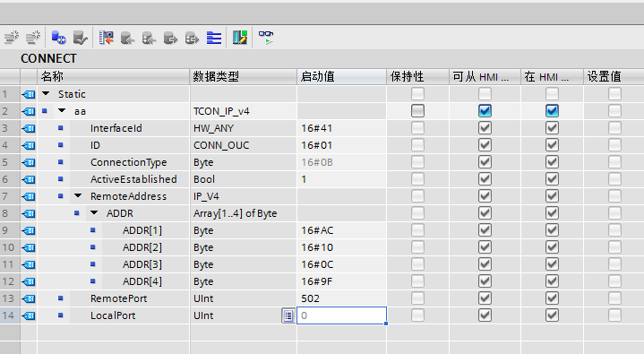644x354 pixels.
Task: Toggle retain checkbox for ActiveEstablished row
Action: point(417,179)
